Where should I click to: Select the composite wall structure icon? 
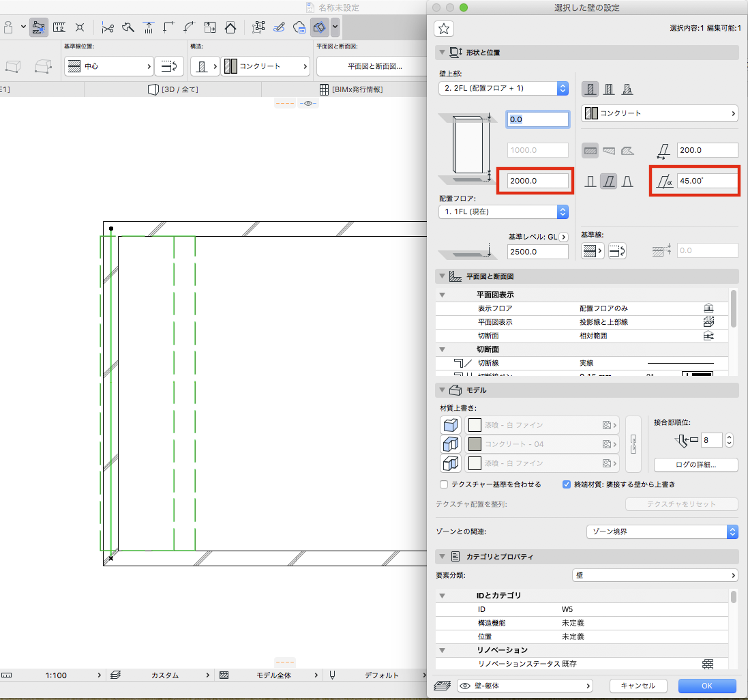(609, 89)
